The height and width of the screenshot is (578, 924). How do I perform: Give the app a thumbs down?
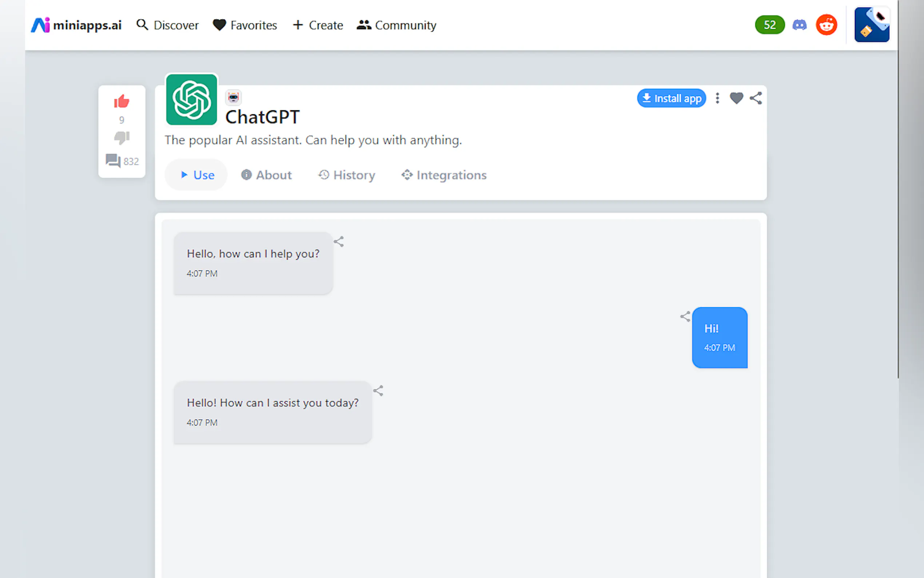tap(122, 138)
